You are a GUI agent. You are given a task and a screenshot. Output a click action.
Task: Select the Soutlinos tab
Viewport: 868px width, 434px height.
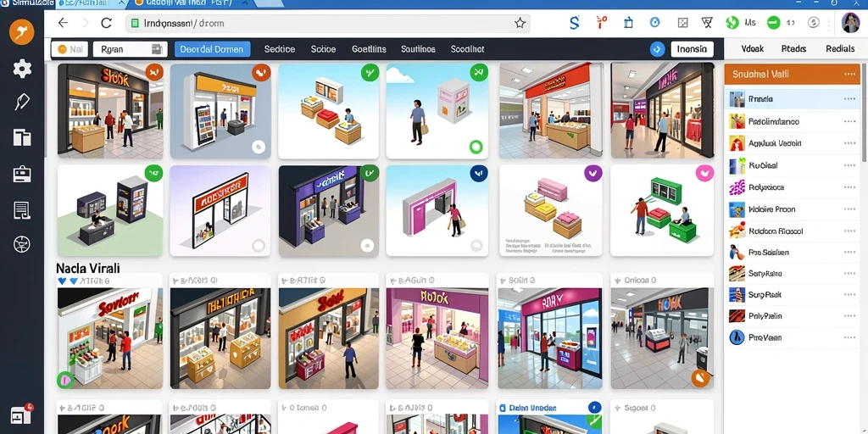pyautogui.click(x=418, y=49)
